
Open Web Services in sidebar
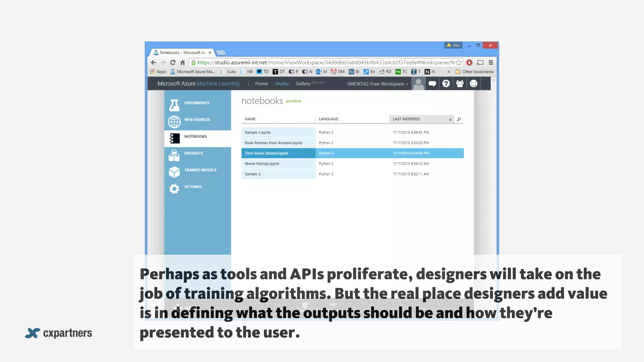pyautogui.click(x=197, y=122)
